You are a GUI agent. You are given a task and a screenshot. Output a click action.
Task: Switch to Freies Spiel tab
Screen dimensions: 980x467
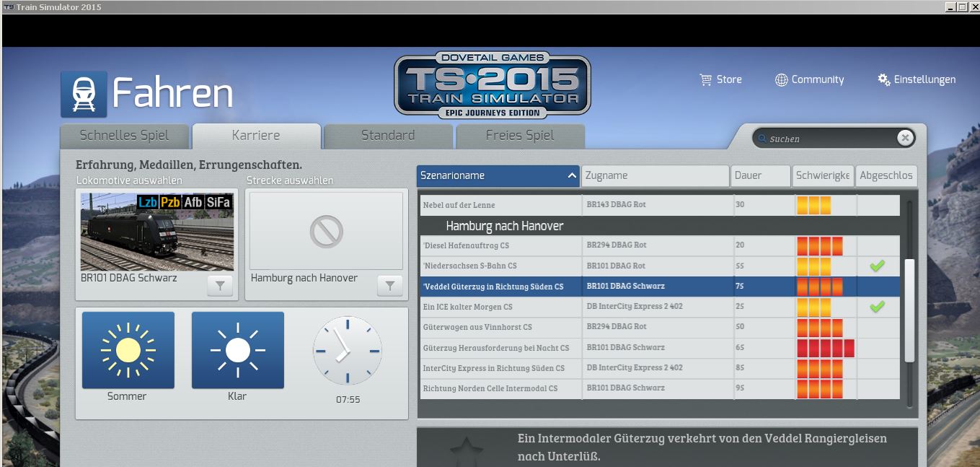coord(520,136)
